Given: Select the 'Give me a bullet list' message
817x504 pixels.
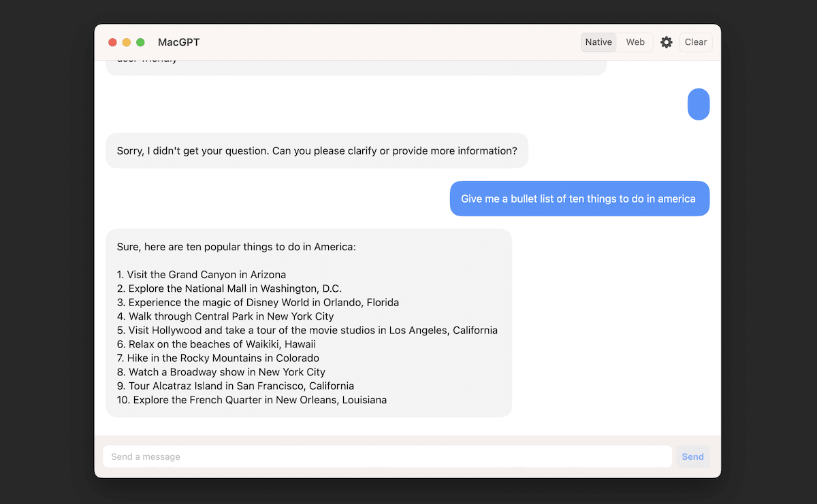Looking at the screenshot, I should click(x=579, y=199).
